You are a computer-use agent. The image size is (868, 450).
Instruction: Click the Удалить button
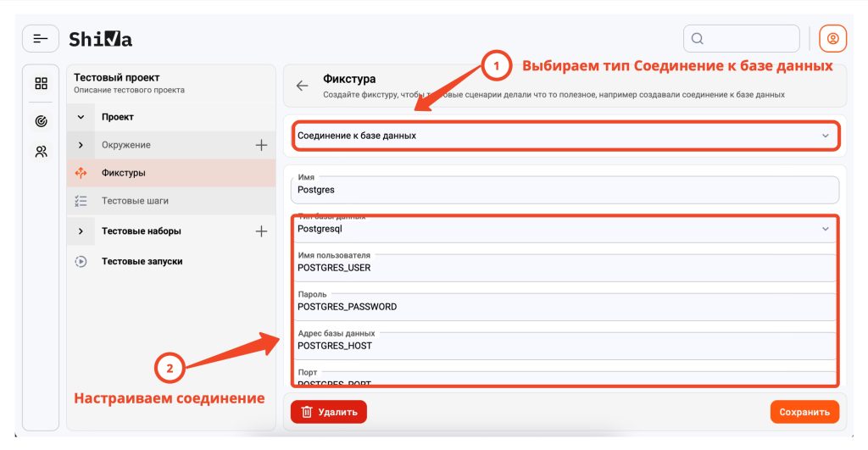coord(329,412)
